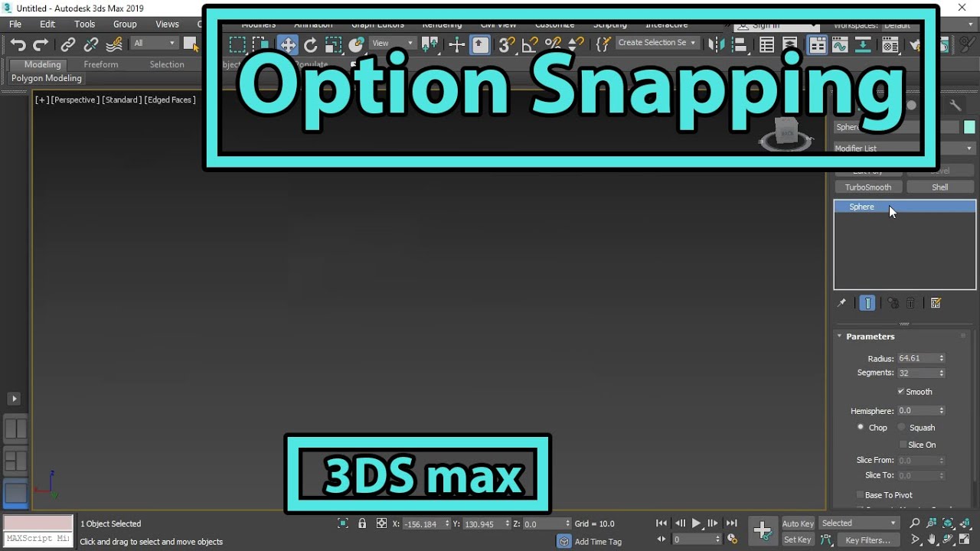Screen dimensions: 980x551
Task: Switch to the Selection ribbon tab
Action: (x=167, y=64)
